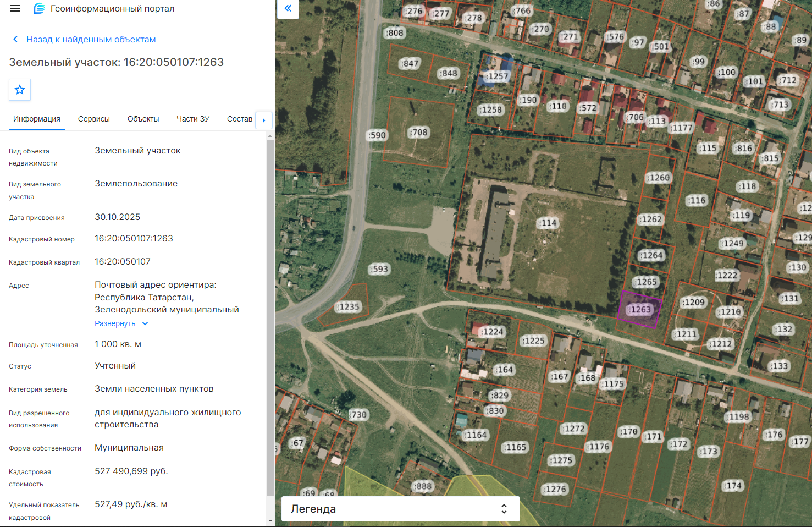Screen dimensions: 812x527
Task: Open the Состав tab
Action: click(x=240, y=119)
